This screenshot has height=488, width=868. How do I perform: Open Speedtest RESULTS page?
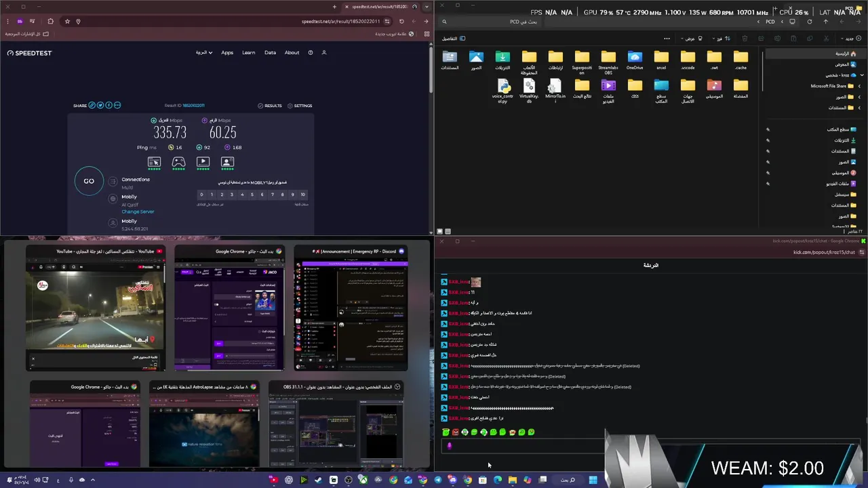(x=270, y=106)
